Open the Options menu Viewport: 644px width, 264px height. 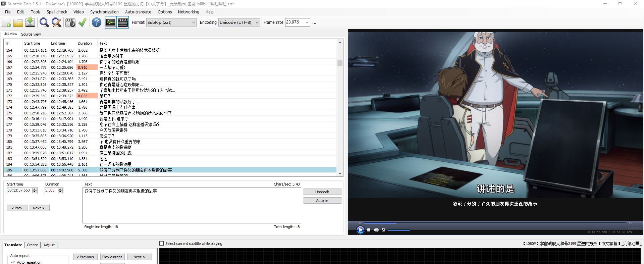click(x=165, y=12)
